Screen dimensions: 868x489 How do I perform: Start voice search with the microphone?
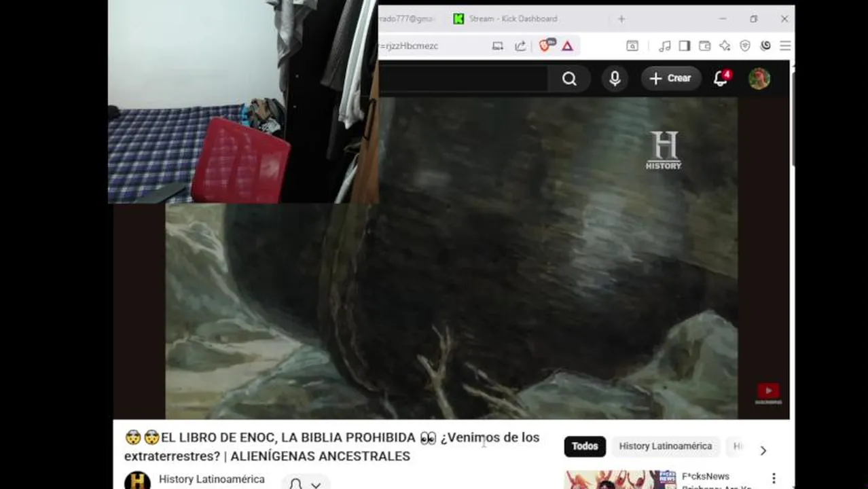point(615,79)
